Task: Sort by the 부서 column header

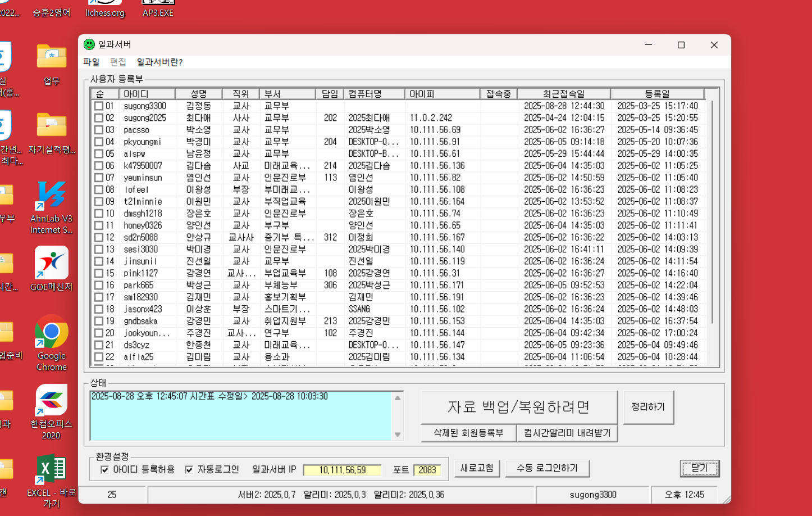Action: 288,94
